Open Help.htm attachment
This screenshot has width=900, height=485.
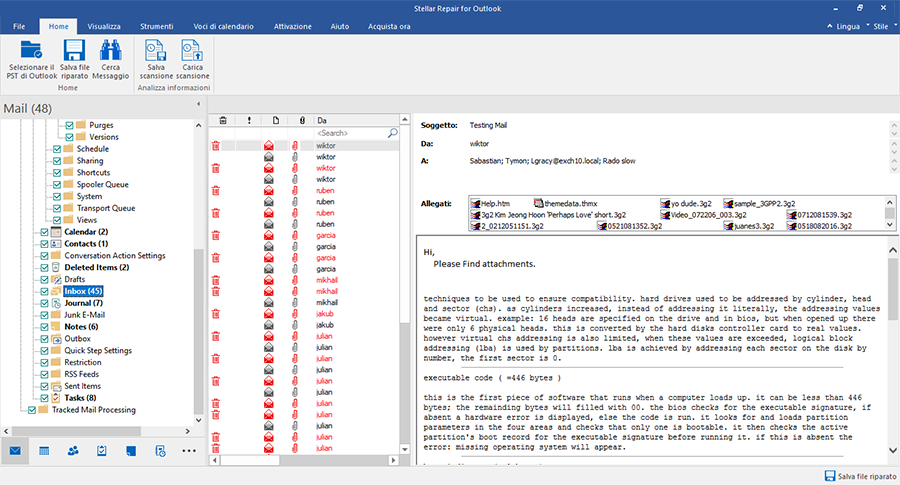coord(490,204)
